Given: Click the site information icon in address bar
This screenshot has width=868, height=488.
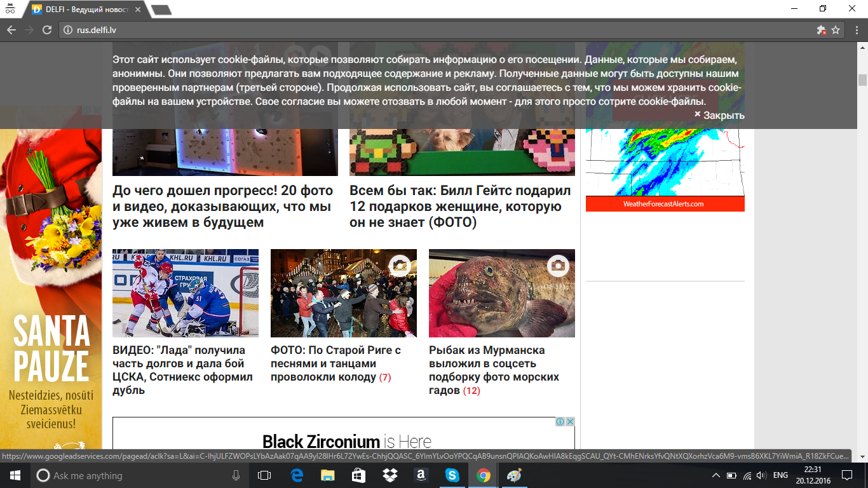Looking at the screenshot, I should (x=68, y=30).
